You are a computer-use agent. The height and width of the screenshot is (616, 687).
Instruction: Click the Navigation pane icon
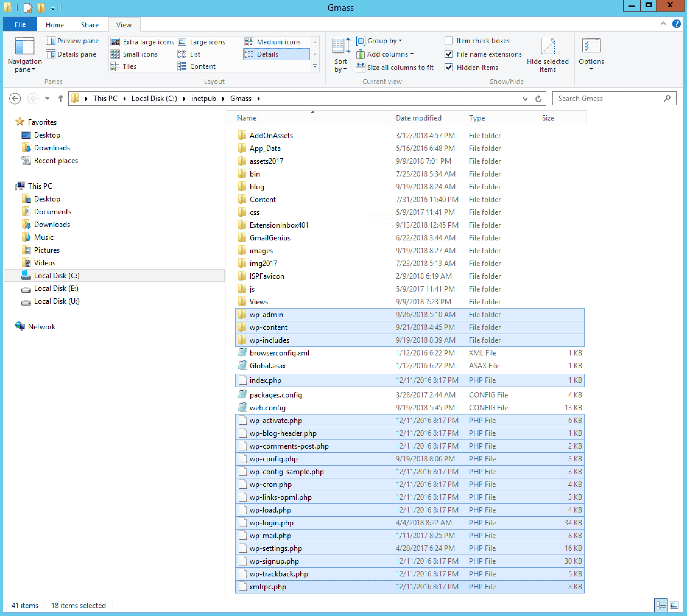24,46
